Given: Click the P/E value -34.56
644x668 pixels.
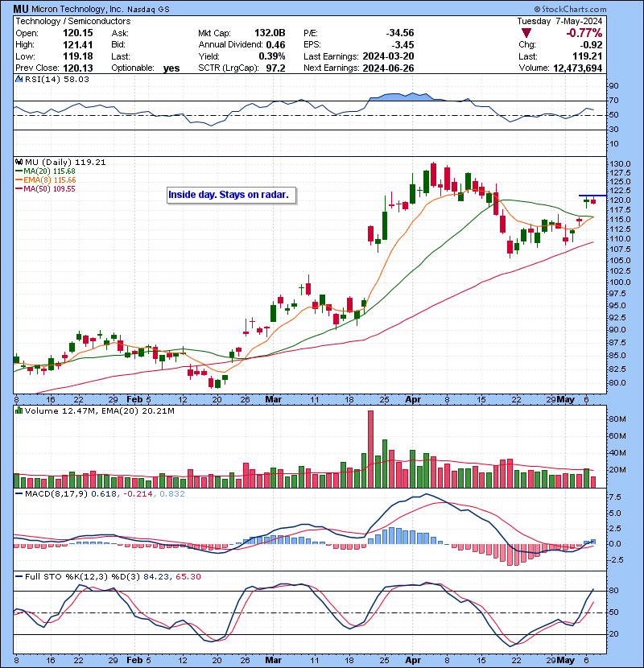Looking at the screenshot, I should (x=400, y=33).
